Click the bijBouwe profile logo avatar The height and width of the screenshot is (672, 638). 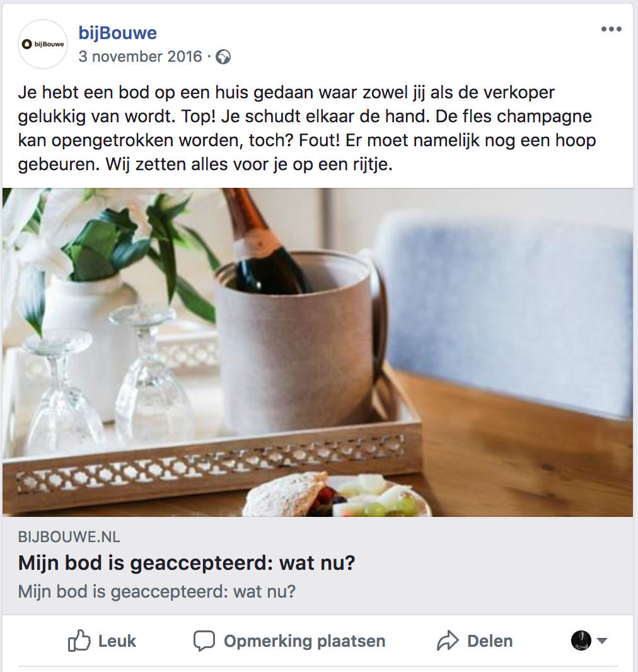(x=43, y=44)
